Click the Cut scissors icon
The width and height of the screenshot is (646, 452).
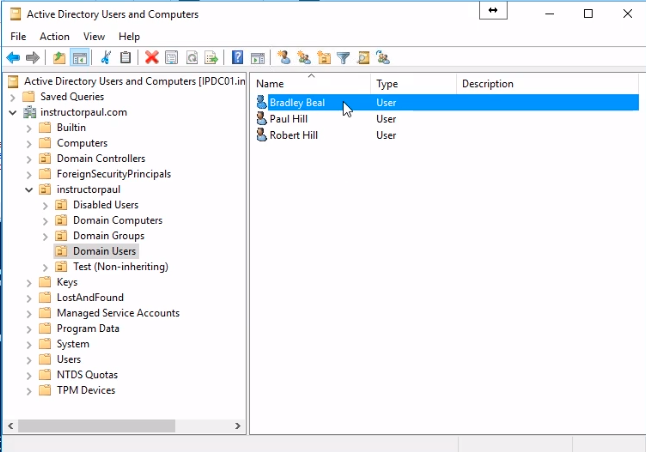tap(106, 58)
